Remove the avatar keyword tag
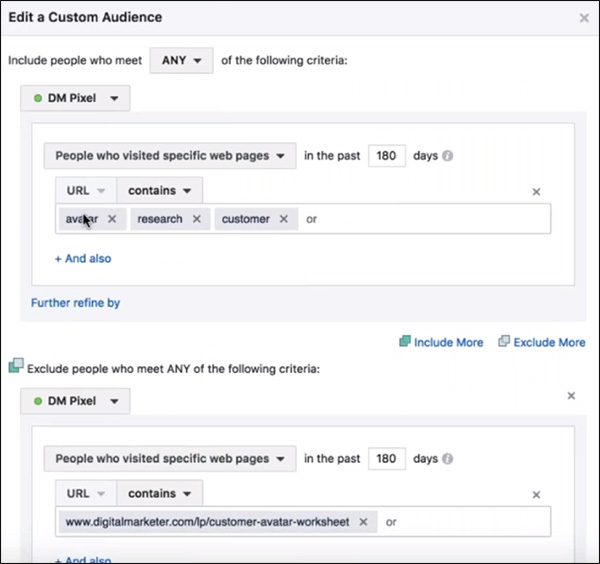 [x=112, y=219]
